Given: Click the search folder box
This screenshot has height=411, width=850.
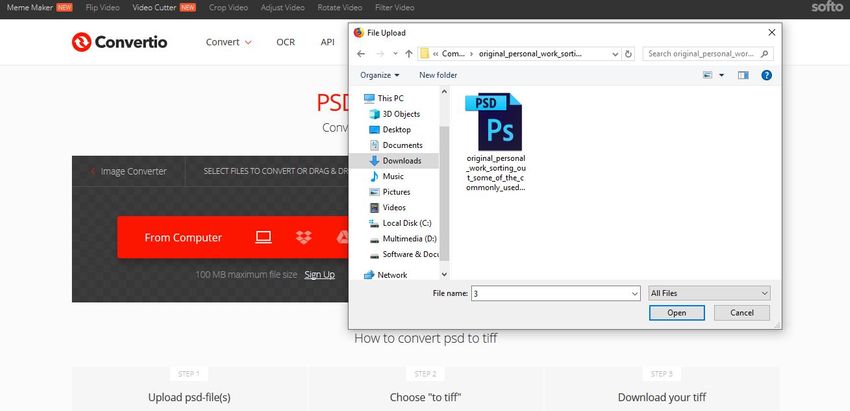Looking at the screenshot, I should click(709, 53).
